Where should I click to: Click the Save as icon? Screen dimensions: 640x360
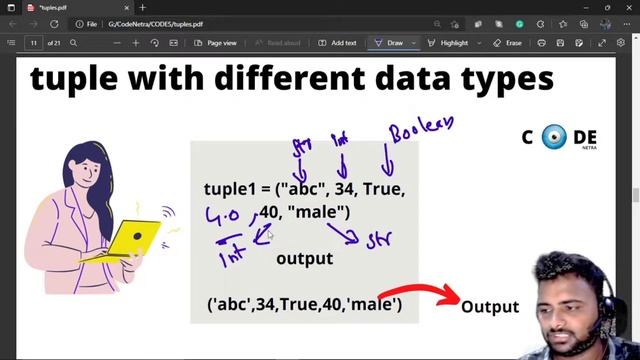click(579, 43)
